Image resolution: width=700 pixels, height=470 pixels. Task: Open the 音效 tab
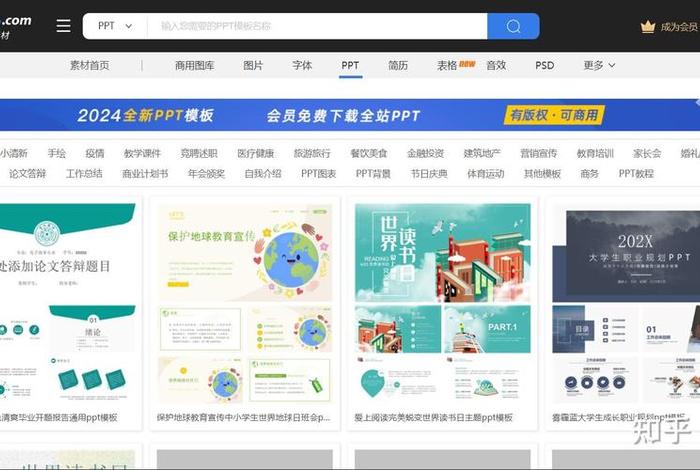tap(496, 65)
